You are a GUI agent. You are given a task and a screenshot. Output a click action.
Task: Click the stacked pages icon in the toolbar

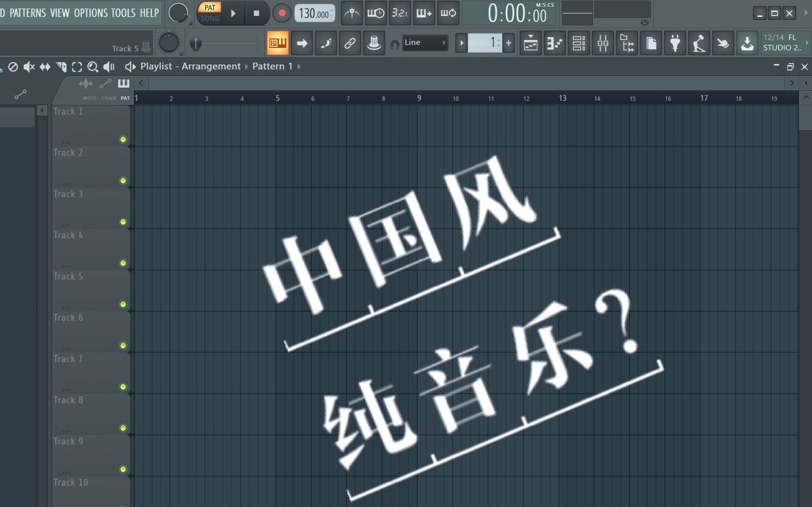point(651,43)
